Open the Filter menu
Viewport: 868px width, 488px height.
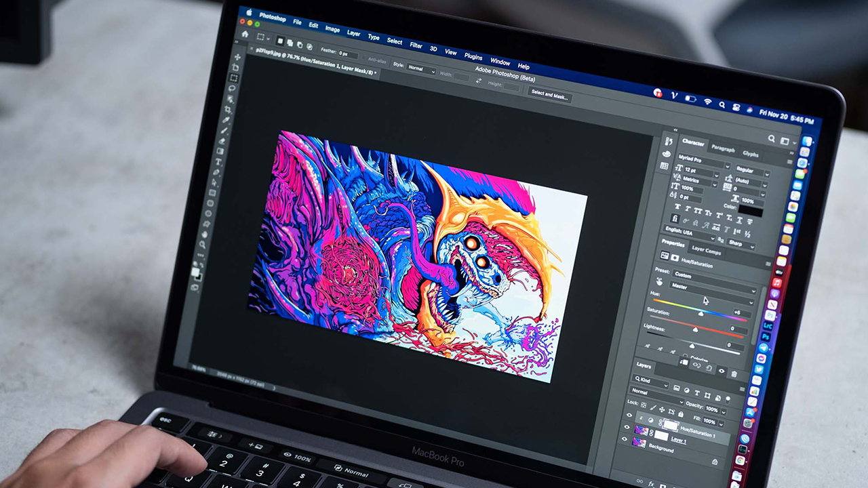click(x=416, y=45)
